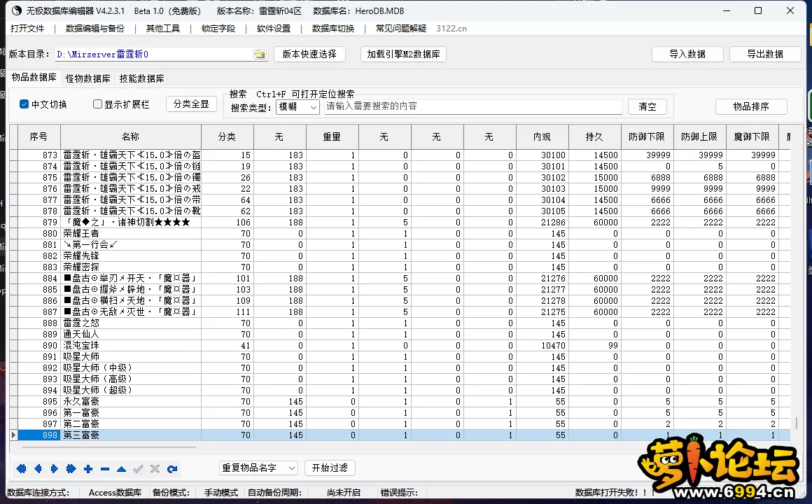Click the greyed-out cancel X icon
This screenshot has height=504, width=812.
click(155, 469)
